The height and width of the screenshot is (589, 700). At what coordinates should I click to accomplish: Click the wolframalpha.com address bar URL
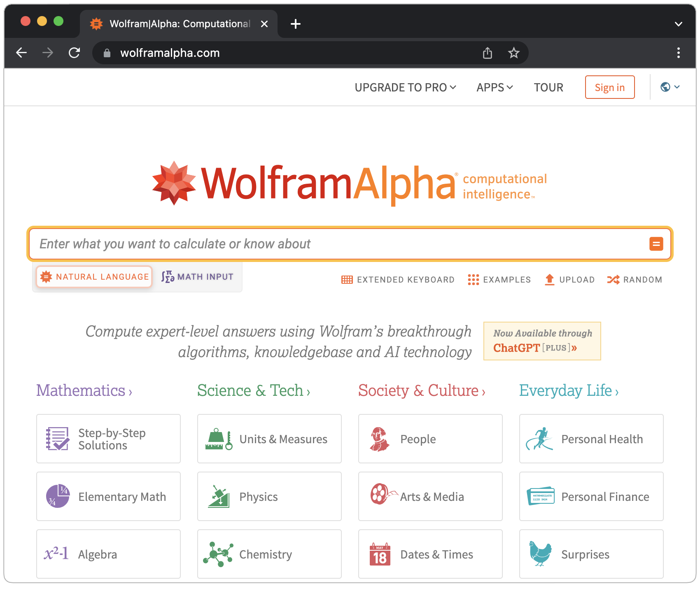pyautogui.click(x=170, y=53)
